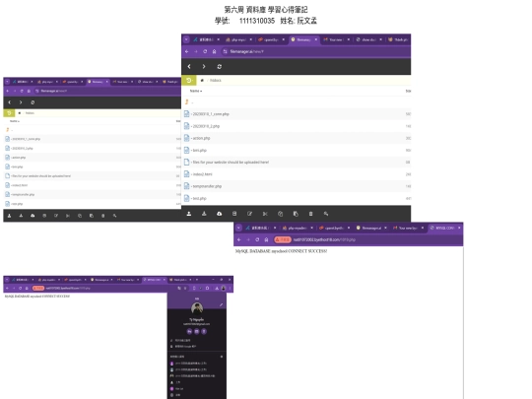Select action.php in larger file manager
532x399 pixels.
296,138
